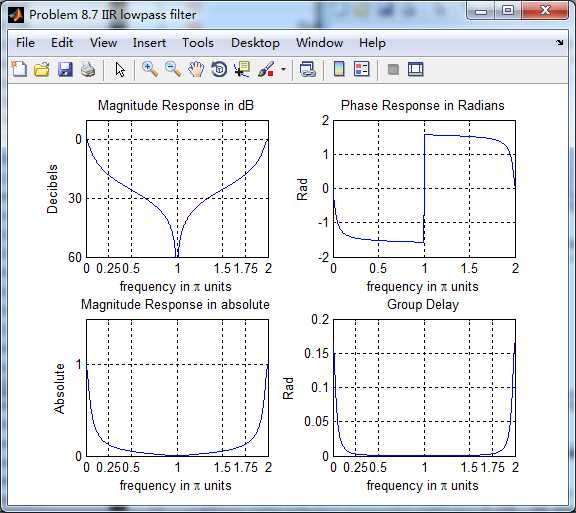Screen dimensions: 576x513
Task: Click the 'Magnitude Response in absolute' title
Action: (x=175, y=305)
